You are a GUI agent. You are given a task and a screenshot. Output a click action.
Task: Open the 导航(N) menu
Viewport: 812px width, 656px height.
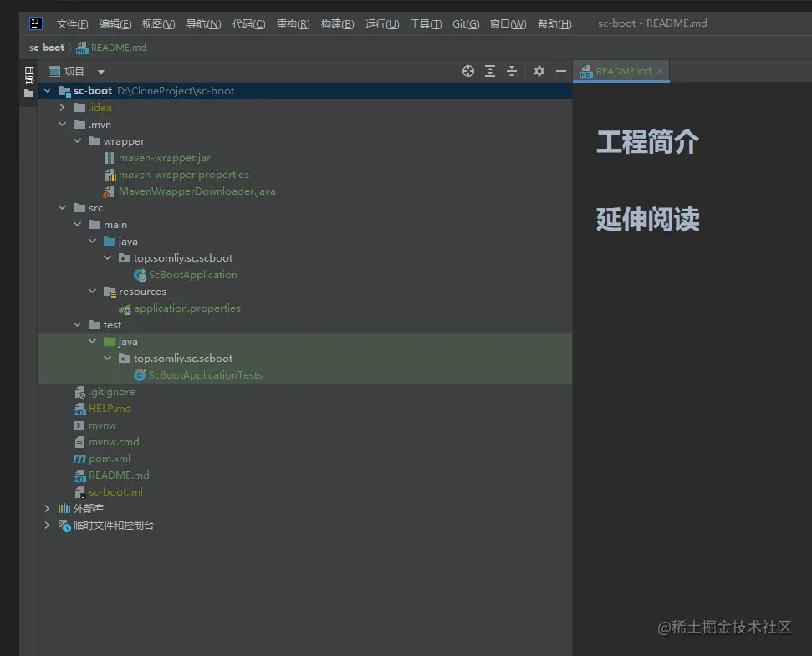(x=203, y=23)
